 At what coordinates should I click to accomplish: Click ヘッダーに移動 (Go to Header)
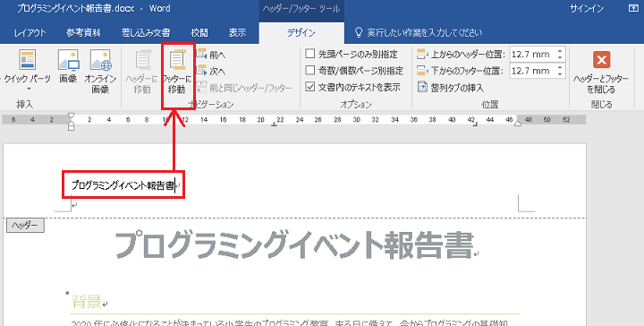click(x=142, y=71)
